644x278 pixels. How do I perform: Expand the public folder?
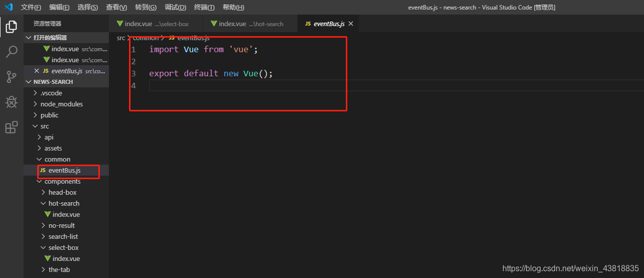[x=66, y=115]
